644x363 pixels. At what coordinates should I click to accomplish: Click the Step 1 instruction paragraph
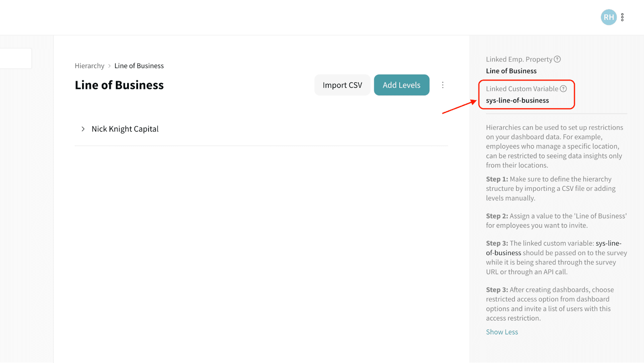click(x=550, y=188)
